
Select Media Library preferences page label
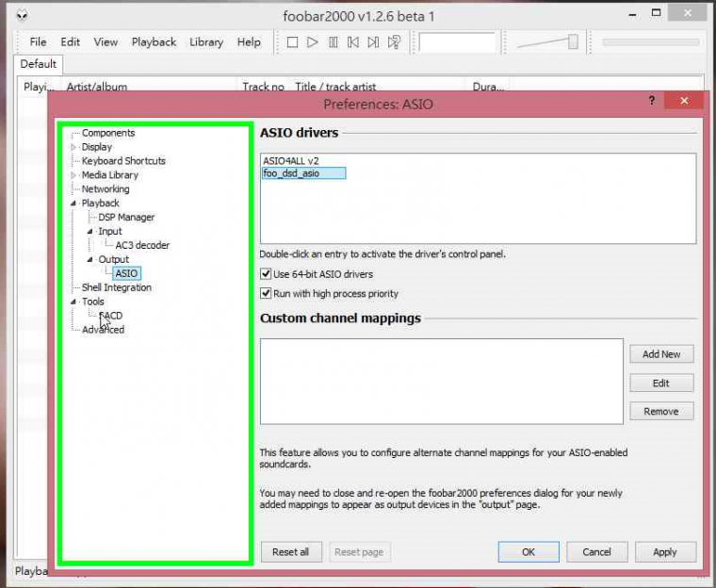pos(110,175)
